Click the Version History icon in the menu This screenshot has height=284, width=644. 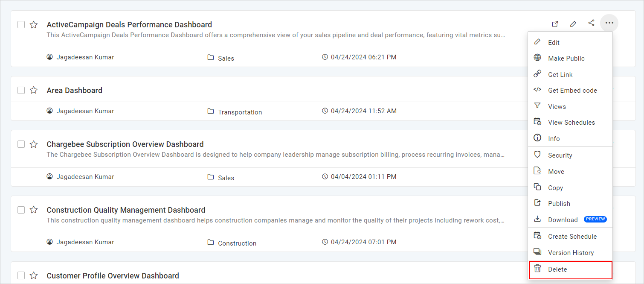tap(537, 252)
